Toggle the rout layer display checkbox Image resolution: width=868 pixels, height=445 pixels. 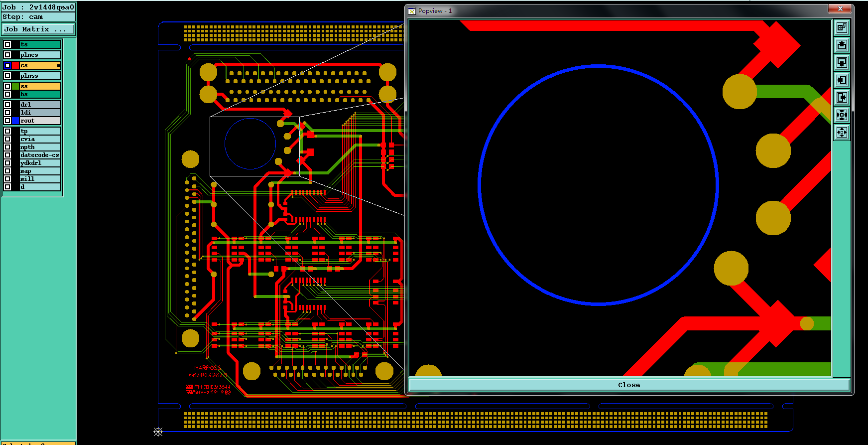tap(7, 121)
